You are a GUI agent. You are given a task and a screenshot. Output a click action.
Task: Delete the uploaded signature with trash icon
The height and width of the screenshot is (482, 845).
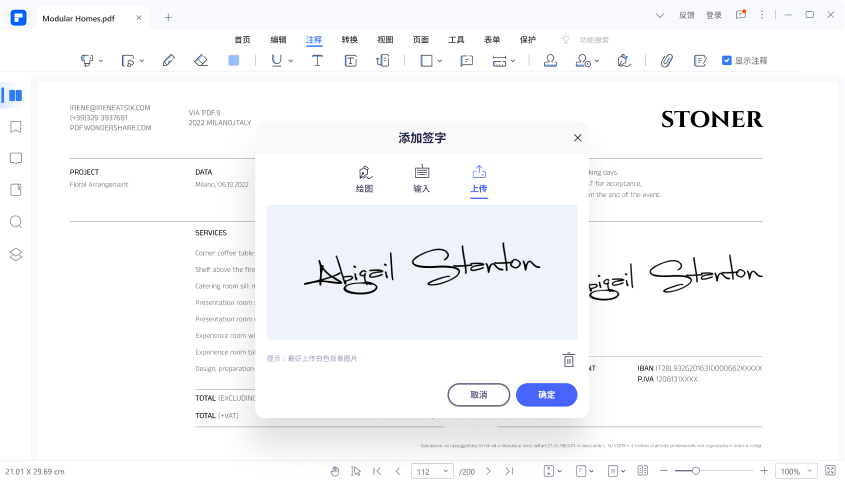[x=568, y=360]
